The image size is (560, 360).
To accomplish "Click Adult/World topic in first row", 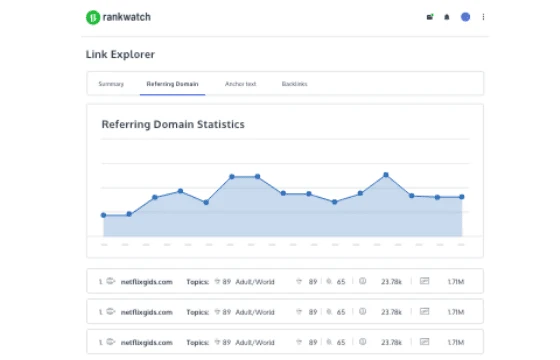I will [x=255, y=282].
